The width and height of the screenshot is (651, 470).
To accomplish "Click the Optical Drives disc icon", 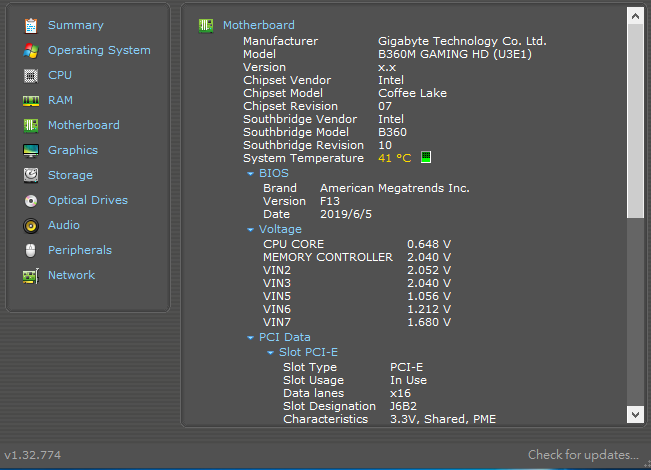I will tap(31, 201).
